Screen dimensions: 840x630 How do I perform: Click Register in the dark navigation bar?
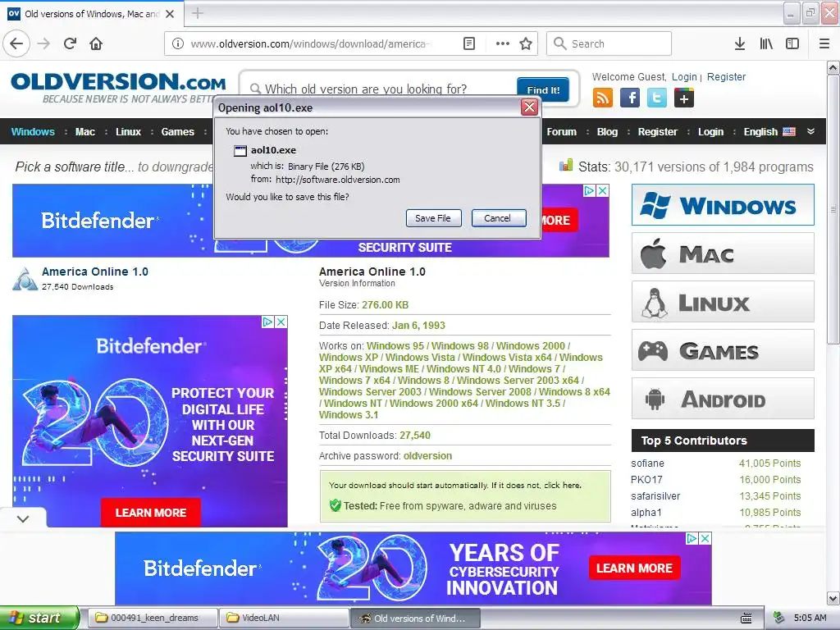click(x=657, y=132)
